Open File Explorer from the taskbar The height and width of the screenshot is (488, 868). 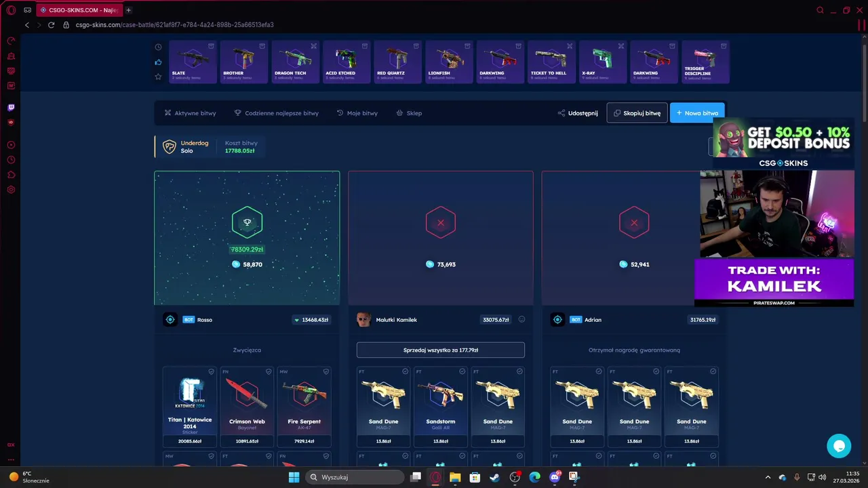pyautogui.click(x=455, y=477)
